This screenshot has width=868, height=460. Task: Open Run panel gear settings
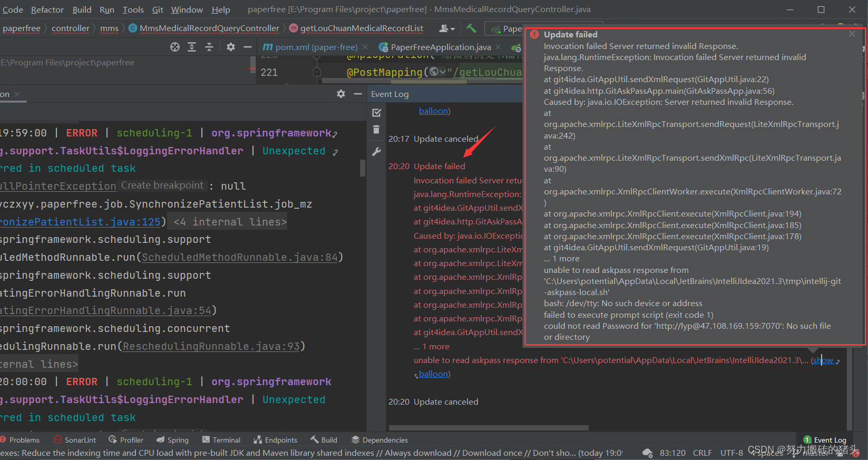pos(341,94)
